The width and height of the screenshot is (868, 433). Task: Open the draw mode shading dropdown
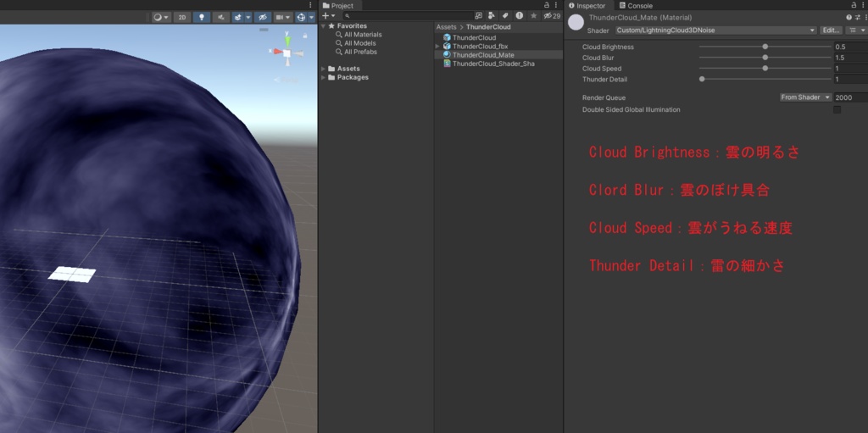[162, 17]
